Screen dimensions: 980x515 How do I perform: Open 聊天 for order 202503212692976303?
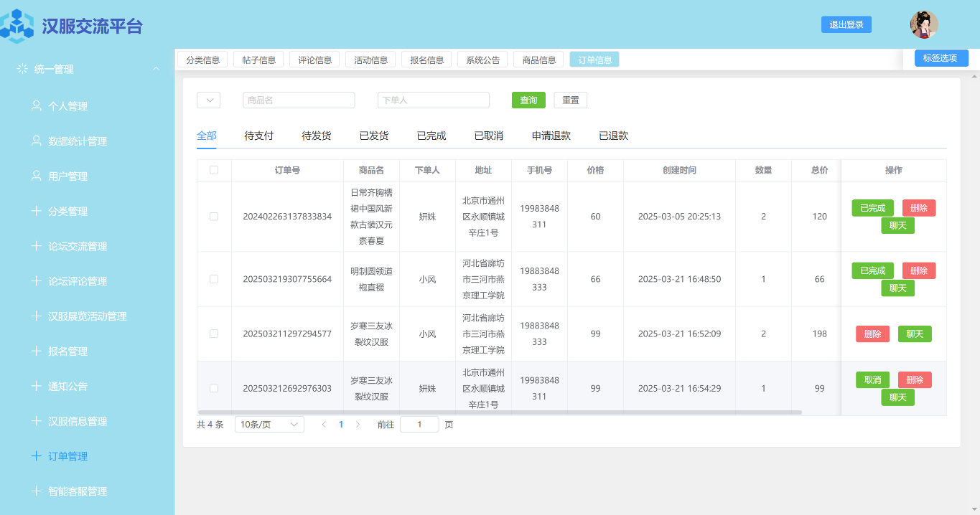(898, 397)
